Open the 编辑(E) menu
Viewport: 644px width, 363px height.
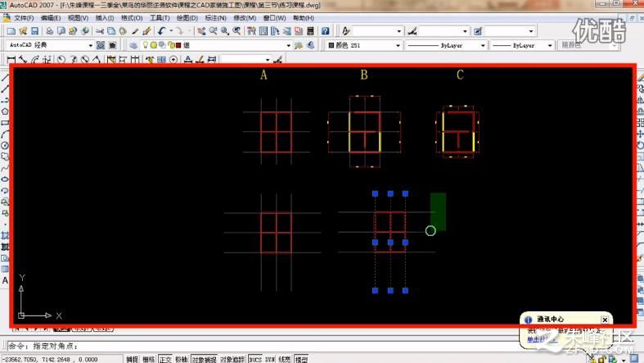tap(51, 18)
